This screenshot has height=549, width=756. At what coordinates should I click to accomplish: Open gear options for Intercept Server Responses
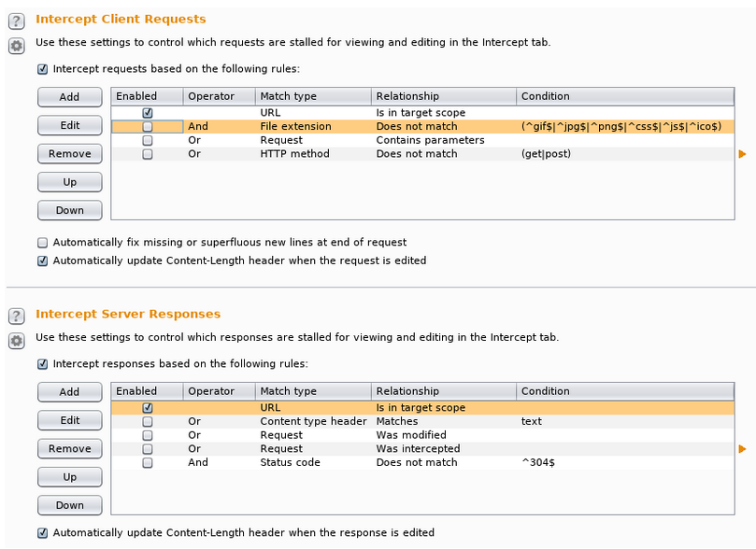tap(16, 341)
